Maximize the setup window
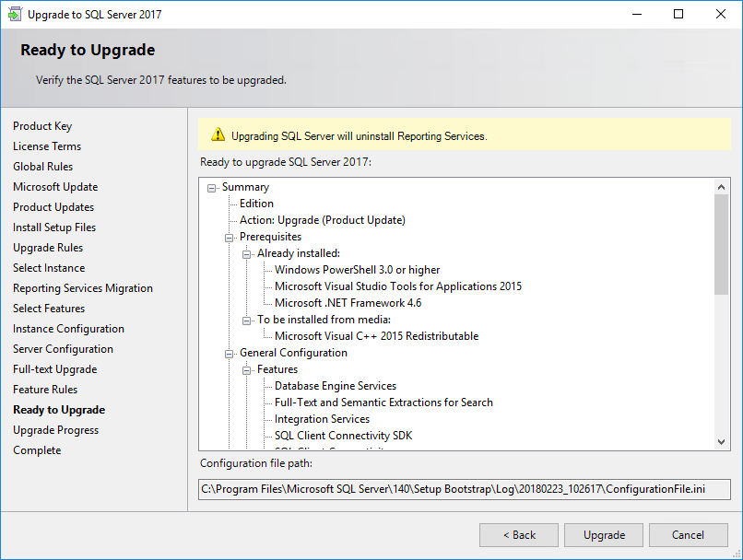Screen dimensions: 743x560 pos(678,14)
